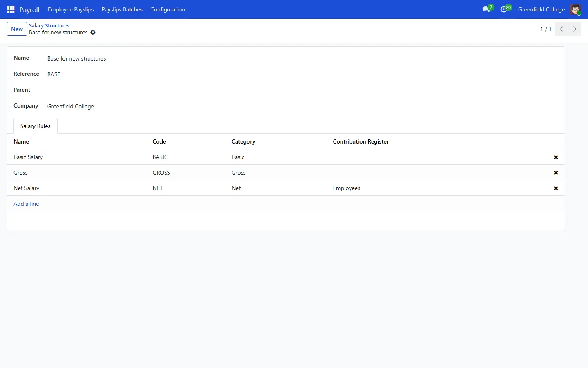Click the user avatar in the top bar
Screen dimensions: 588x368
pyautogui.click(x=576, y=9)
